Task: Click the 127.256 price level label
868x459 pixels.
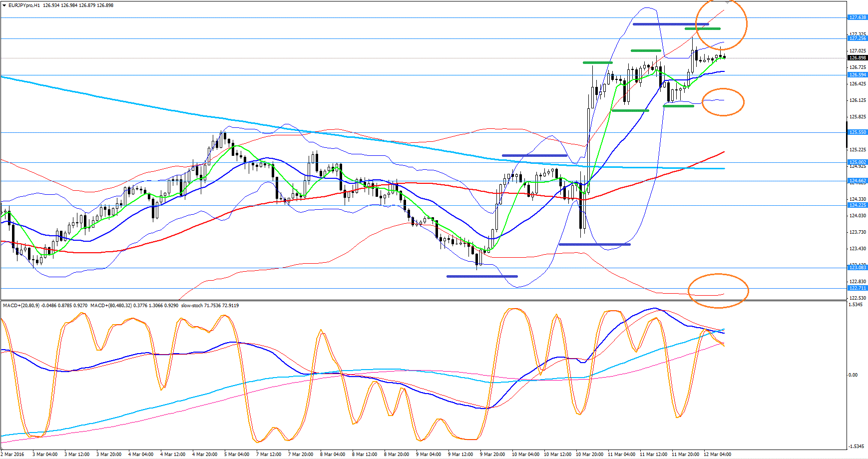Action: [x=858, y=38]
